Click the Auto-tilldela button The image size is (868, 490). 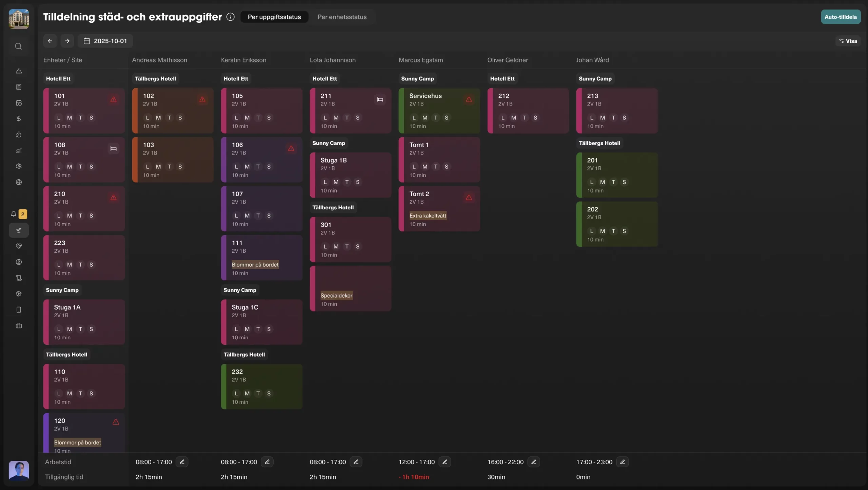pyautogui.click(x=840, y=17)
